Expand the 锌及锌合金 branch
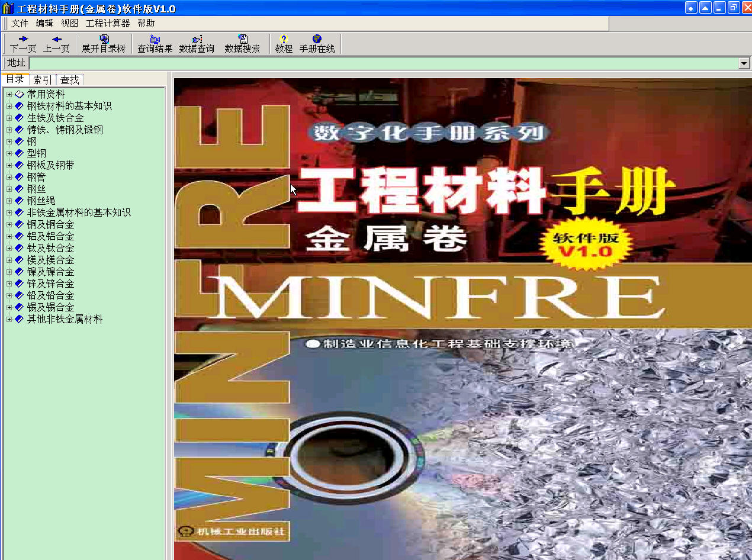This screenshot has width=752, height=560. point(9,284)
